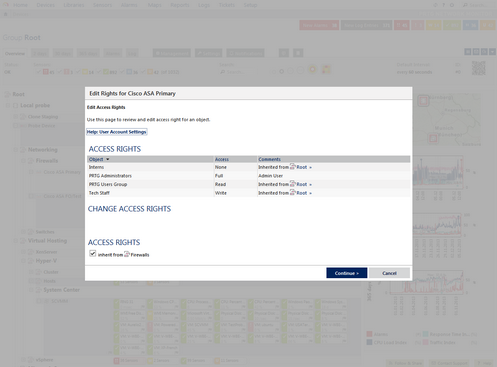Click the Access column header
This screenshot has width=497, height=367.
[222, 159]
